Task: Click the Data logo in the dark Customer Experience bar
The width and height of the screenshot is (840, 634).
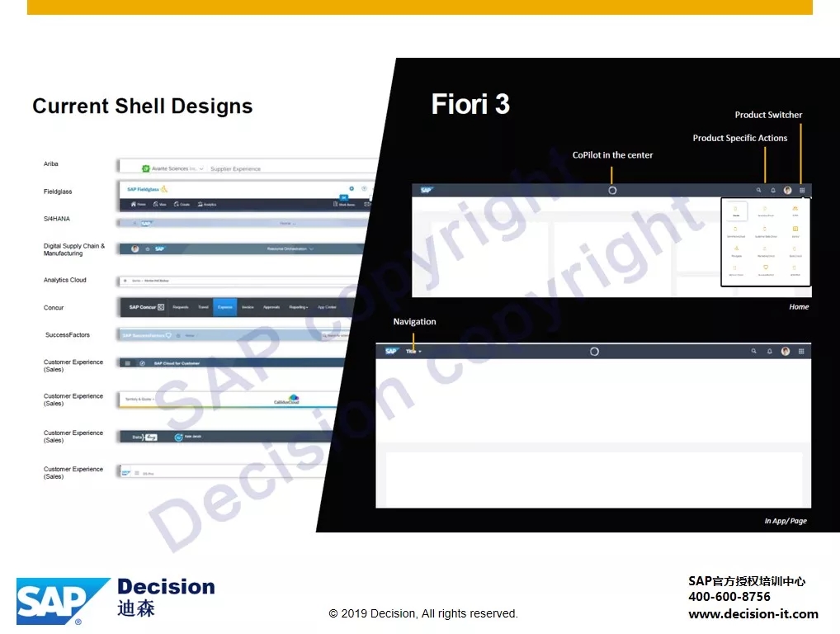Action: click(144, 438)
